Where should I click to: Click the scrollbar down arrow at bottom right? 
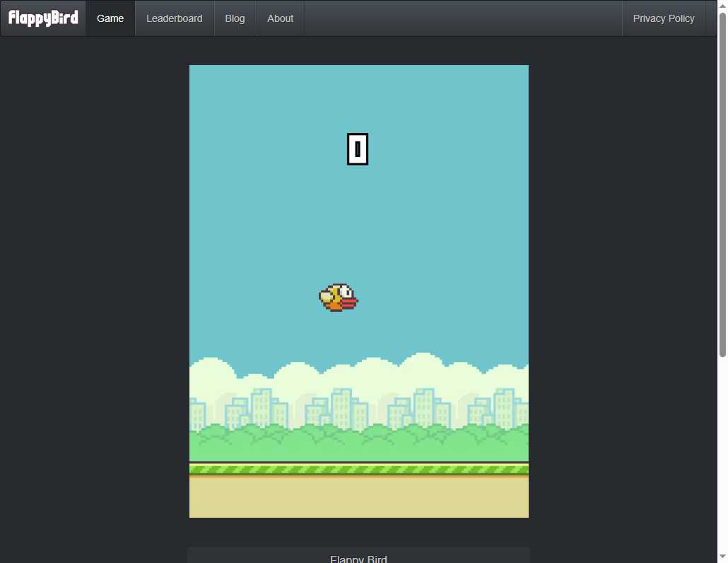point(722,557)
